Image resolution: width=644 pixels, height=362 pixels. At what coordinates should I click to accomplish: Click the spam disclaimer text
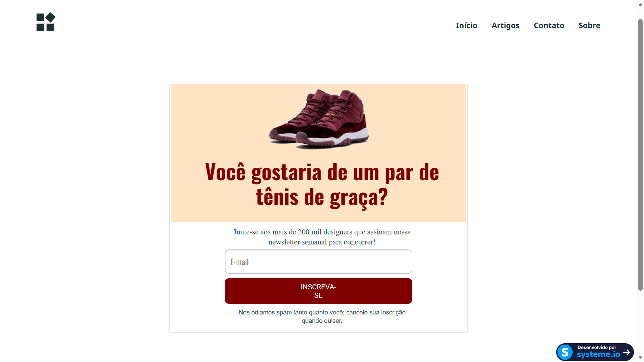click(322, 316)
